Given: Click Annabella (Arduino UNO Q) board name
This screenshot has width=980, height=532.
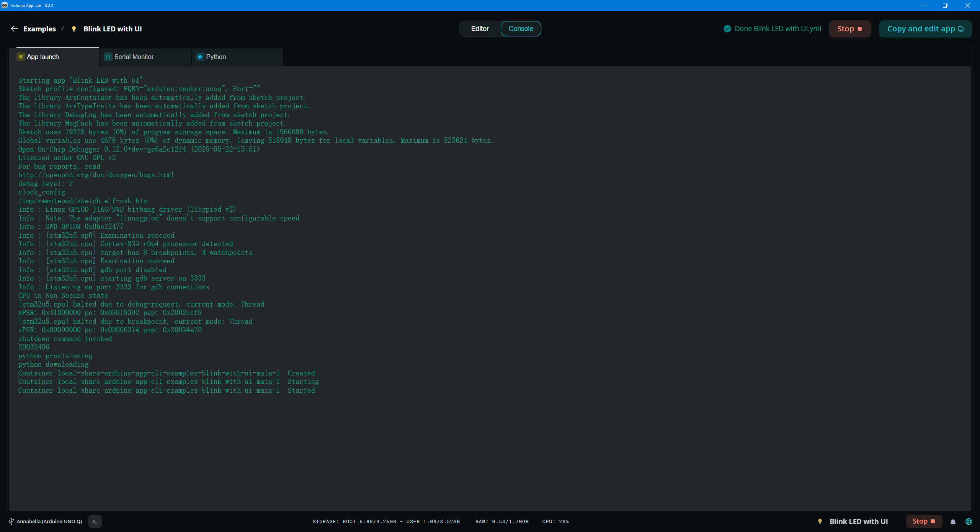Looking at the screenshot, I should point(49,521).
